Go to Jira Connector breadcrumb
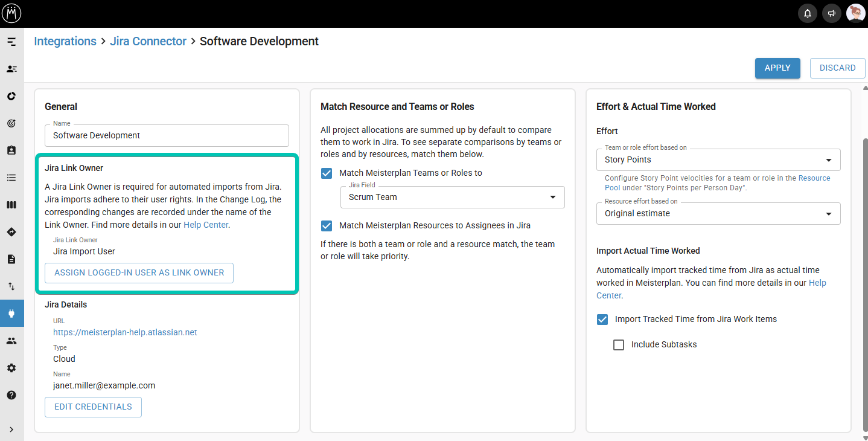Viewport: 868px width, 441px height. [148, 41]
